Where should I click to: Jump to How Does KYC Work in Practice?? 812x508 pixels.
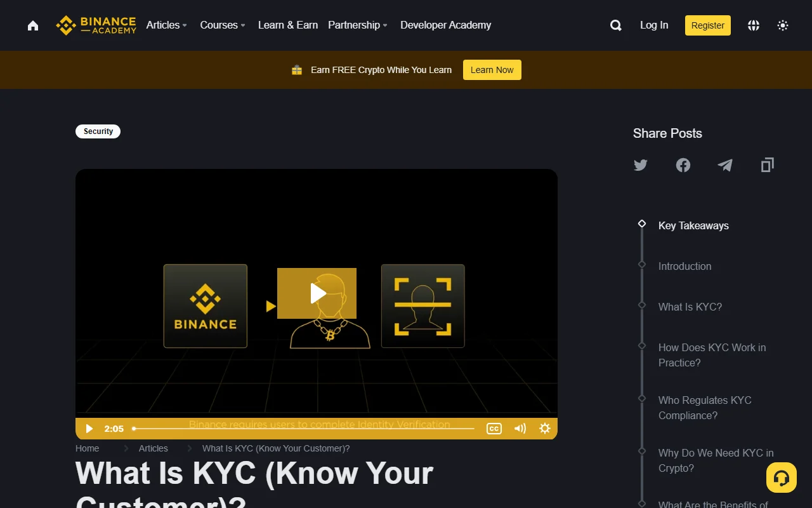pyautogui.click(x=712, y=355)
